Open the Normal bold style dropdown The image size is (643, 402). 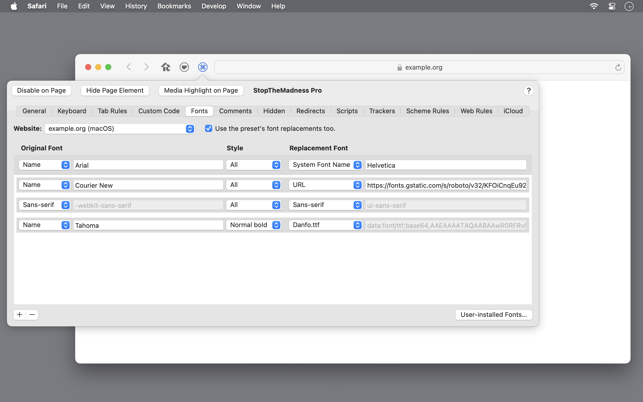tap(253, 225)
